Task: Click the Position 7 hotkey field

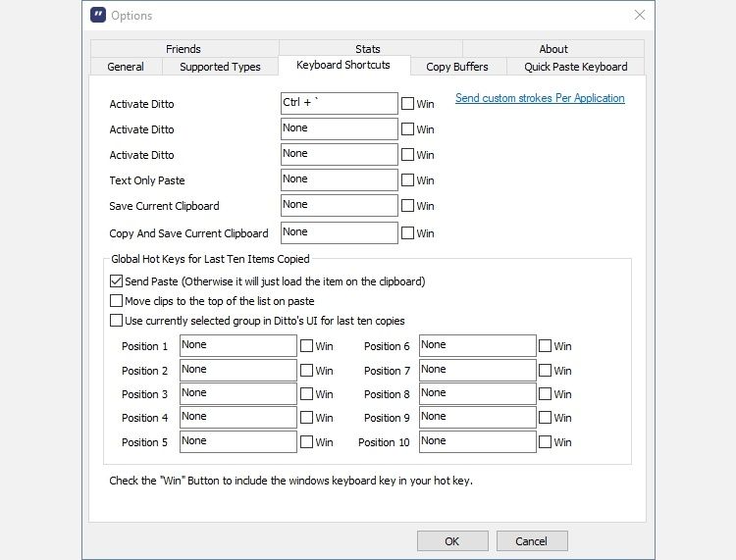Action: (x=477, y=370)
